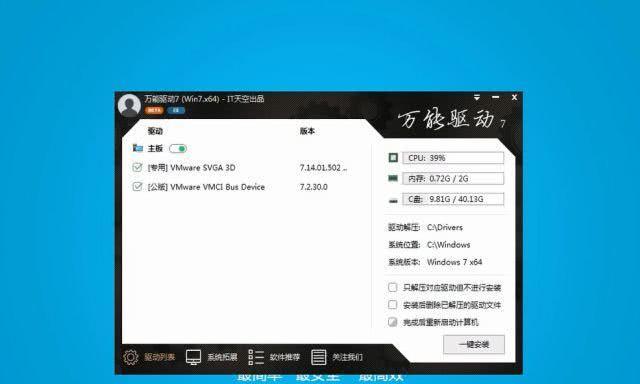
Task: Enable 安装后删除已解压的驱动文件 checkbox
Action: click(393, 305)
